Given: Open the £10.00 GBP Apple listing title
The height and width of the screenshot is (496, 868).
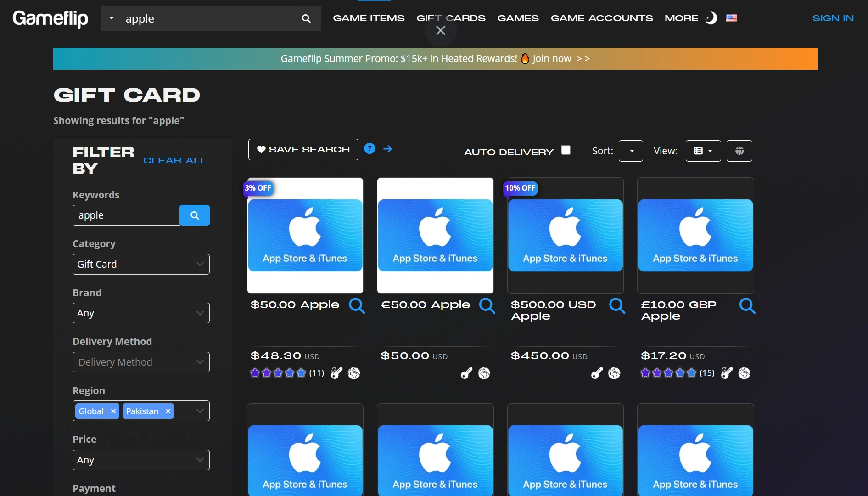Looking at the screenshot, I should pyautogui.click(x=678, y=310).
